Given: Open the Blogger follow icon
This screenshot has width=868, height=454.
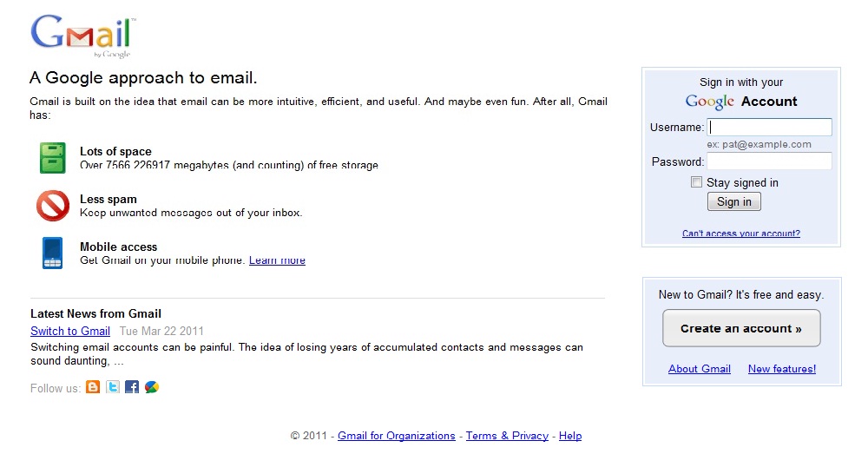Looking at the screenshot, I should tap(93, 387).
